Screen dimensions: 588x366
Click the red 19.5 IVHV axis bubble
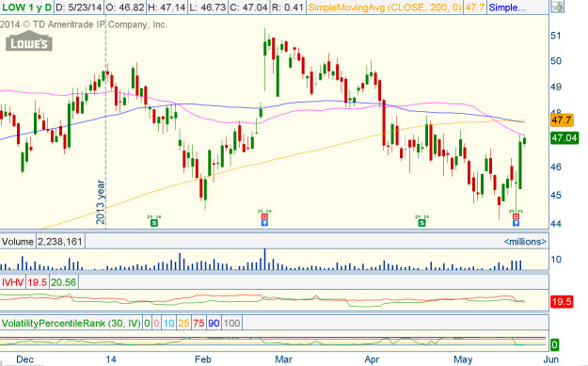point(562,301)
